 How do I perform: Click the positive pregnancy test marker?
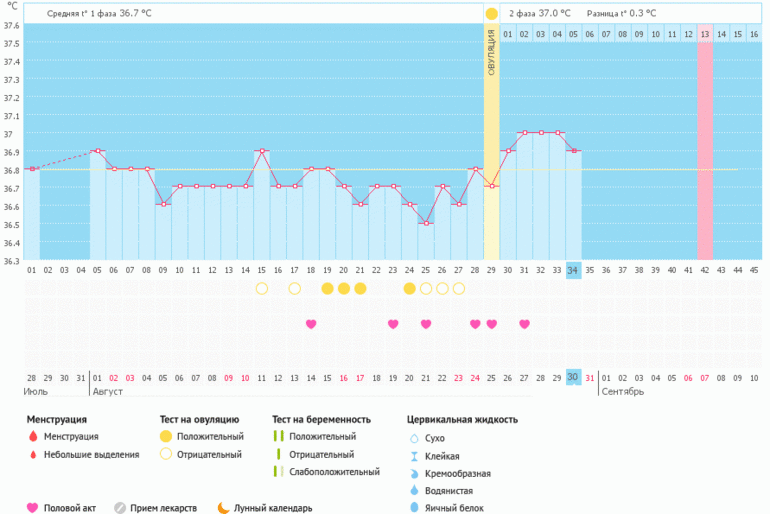tap(279, 437)
